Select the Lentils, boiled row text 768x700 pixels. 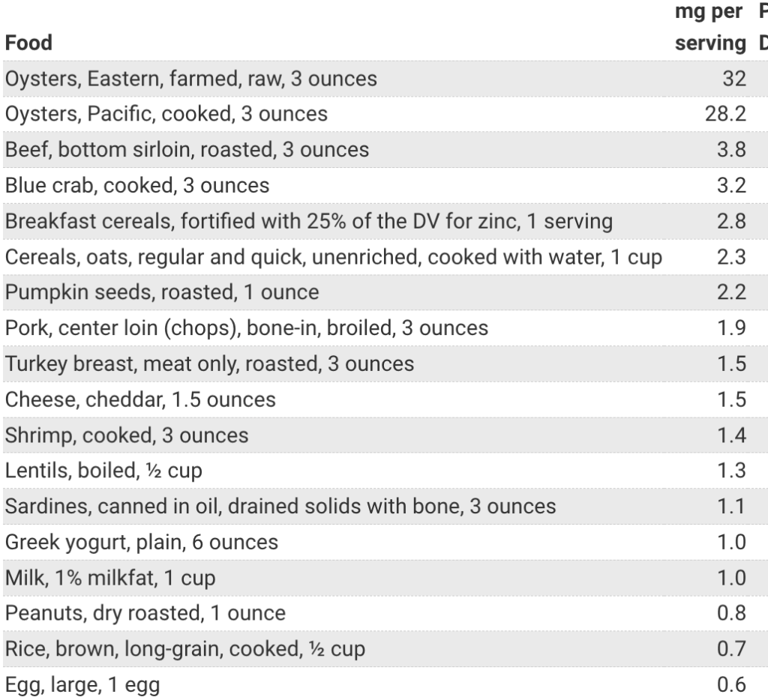click(103, 471)
